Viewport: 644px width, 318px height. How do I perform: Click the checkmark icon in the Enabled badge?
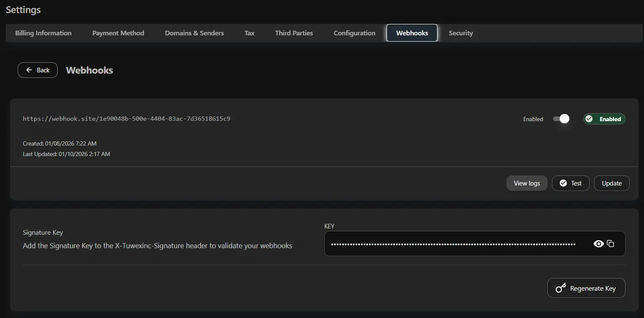point(589,119)
